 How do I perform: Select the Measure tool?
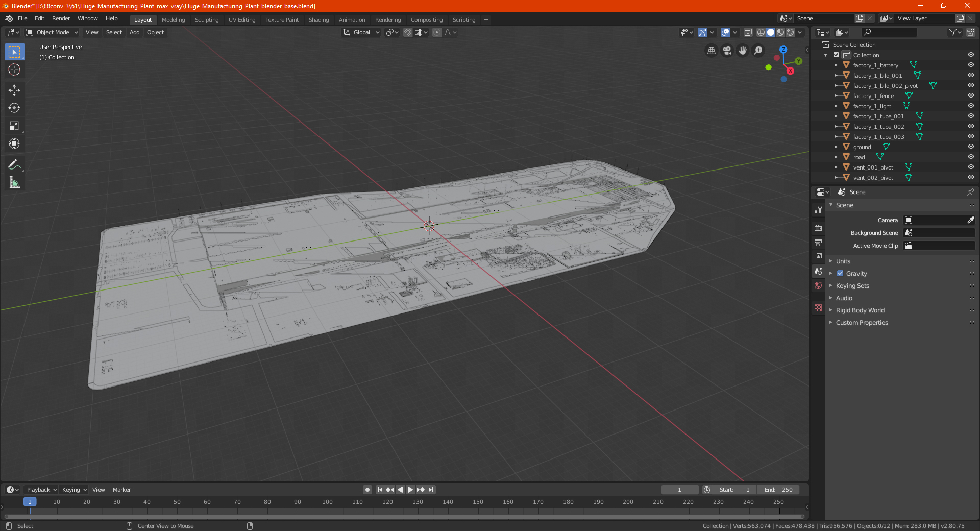14,182
